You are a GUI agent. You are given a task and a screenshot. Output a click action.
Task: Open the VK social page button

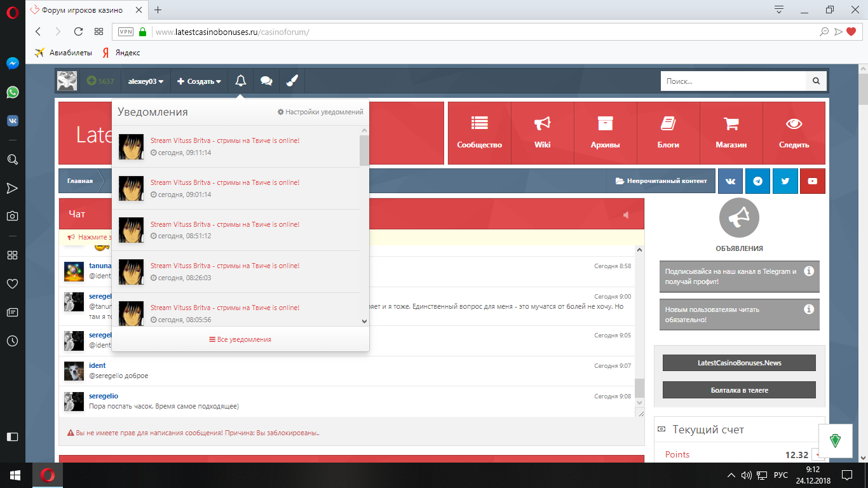(x=730, y=181)
